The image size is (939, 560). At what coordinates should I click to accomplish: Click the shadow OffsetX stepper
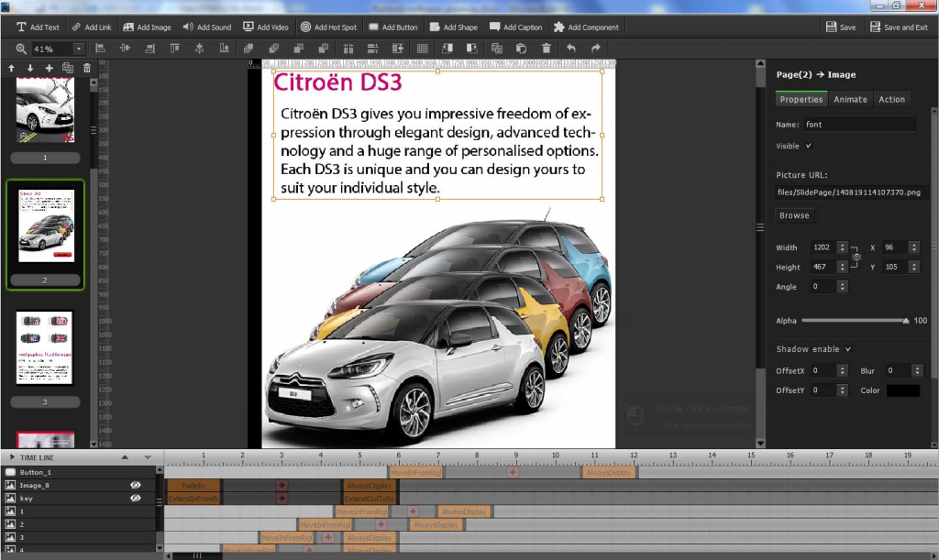842,371
